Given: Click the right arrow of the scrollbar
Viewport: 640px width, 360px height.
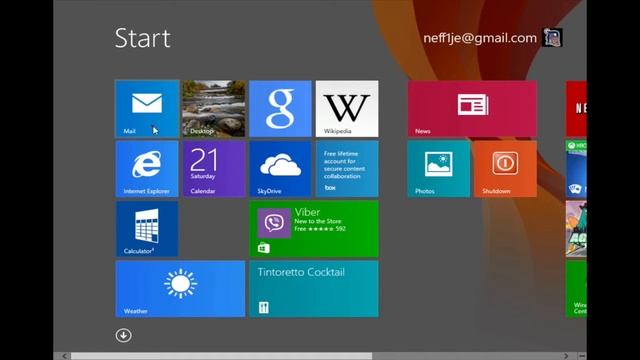Looking at the screenshot, I should [566, 356].
